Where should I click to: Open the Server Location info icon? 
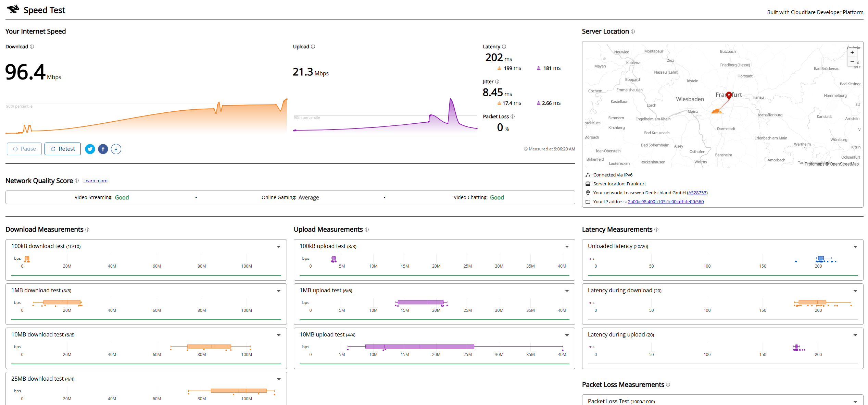pos(633,32)
